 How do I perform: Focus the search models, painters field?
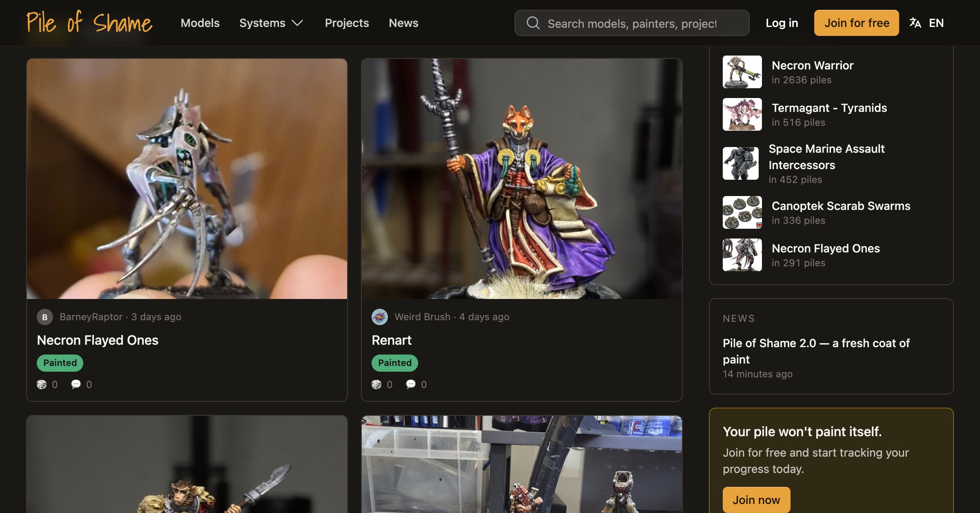632,23
